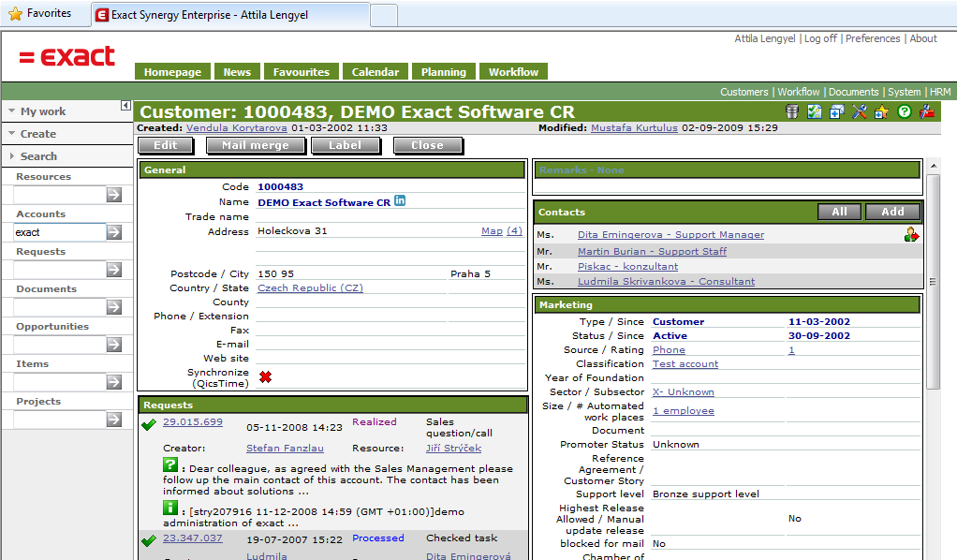957x560 pixels.
Task: Open the Test account classification link
Action: (x=685, y=363)
